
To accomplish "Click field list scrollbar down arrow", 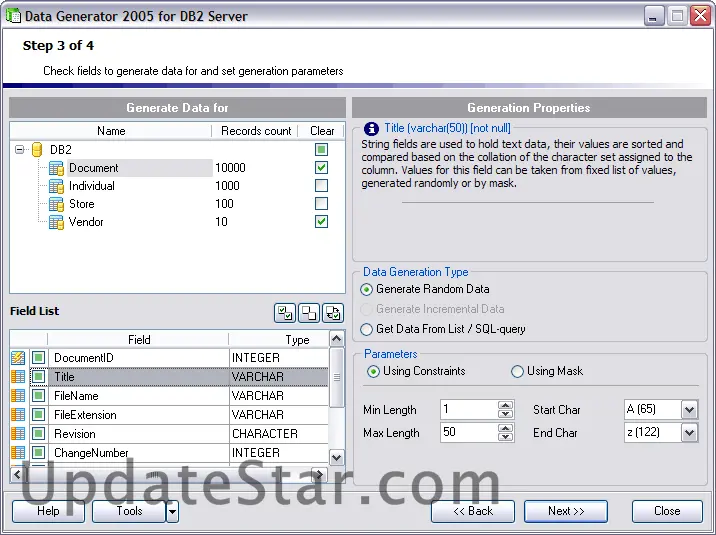I will coord(337,457).
